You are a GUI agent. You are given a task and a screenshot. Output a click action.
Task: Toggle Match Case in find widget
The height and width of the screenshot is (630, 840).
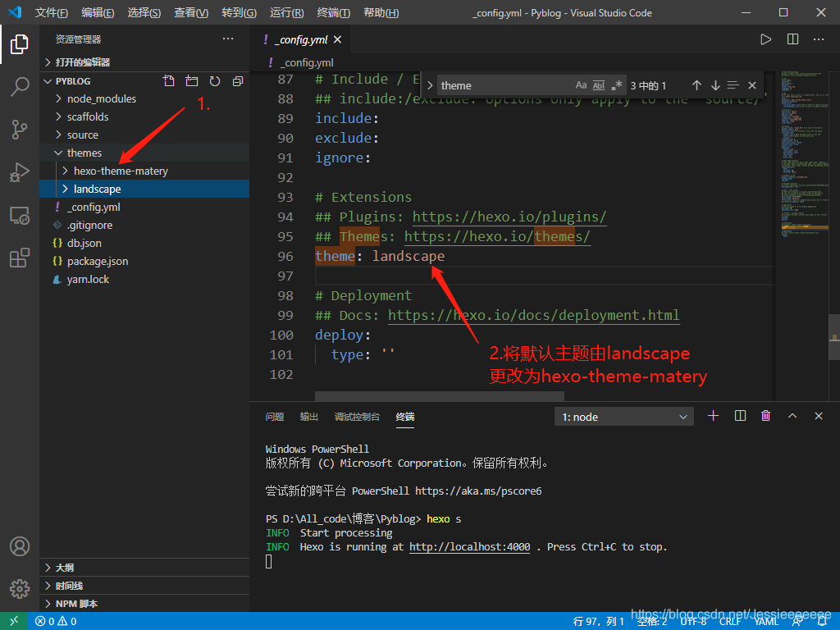coord(582,85)
